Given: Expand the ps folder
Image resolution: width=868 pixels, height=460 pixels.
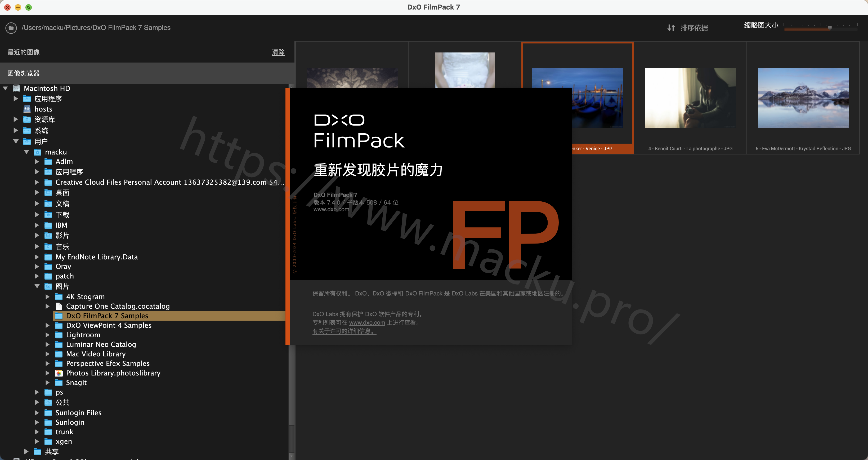Looking at the screenshot, I should (x=37, y=392).
